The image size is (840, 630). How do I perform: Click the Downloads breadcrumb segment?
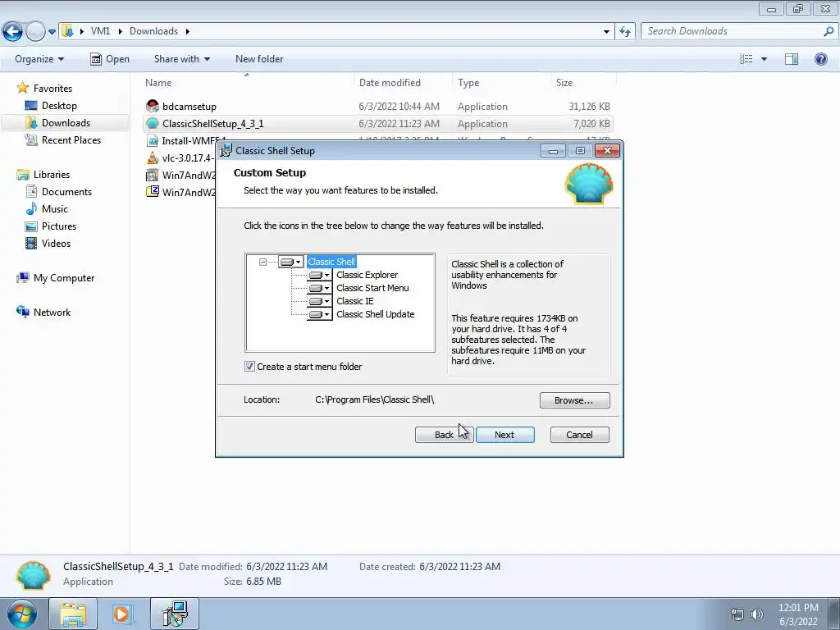pos(153,31)
